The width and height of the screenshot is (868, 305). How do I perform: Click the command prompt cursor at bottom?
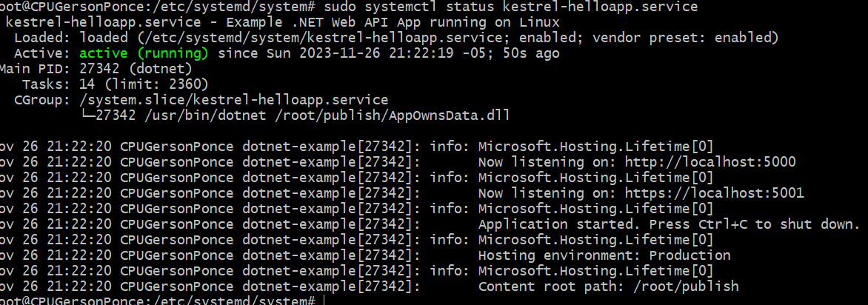pyautogui.click(x=324, y=301)
